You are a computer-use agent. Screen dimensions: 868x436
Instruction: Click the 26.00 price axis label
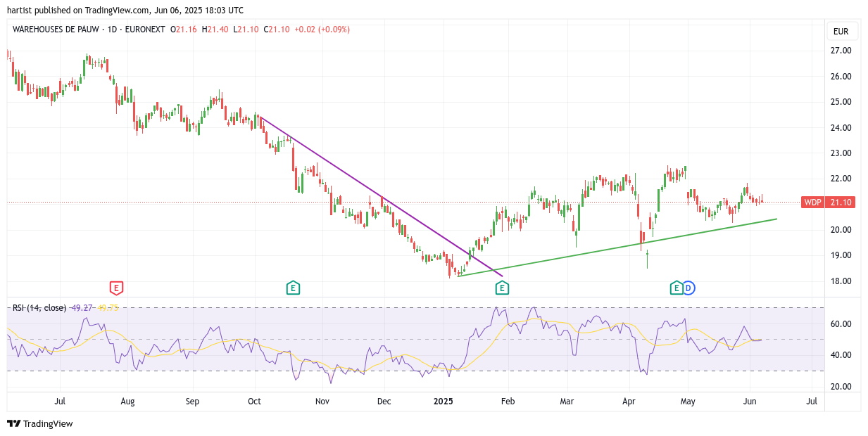(x=841, y=76)
